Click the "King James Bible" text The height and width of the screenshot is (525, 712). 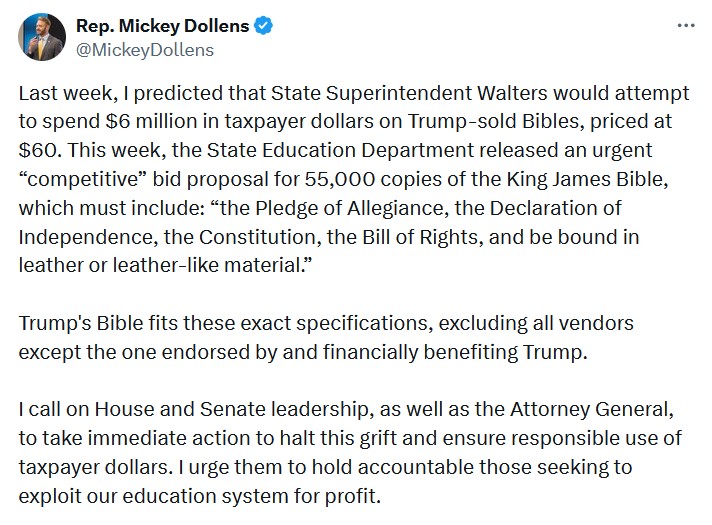[587, 179]
